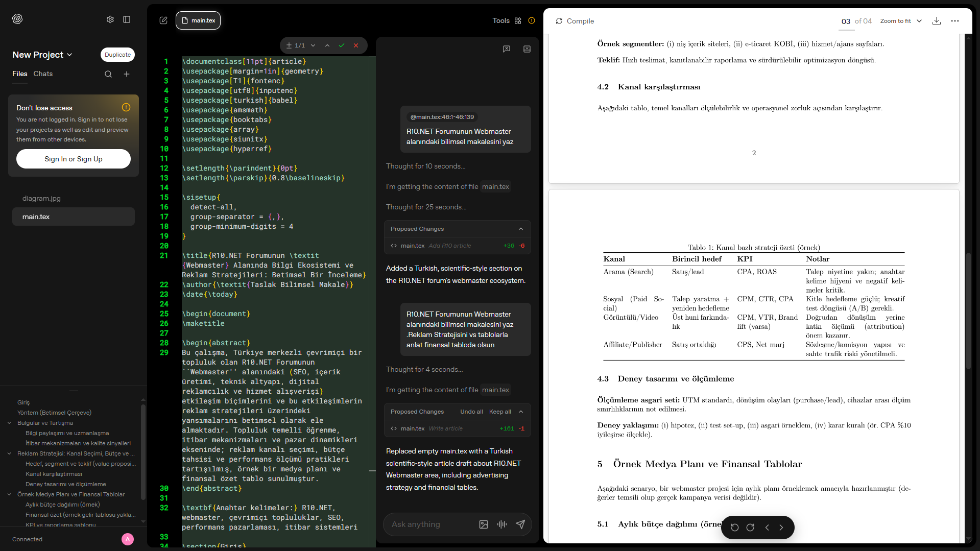Click the chat history archive icon
Screen dimensions: 980x551
click(x=527, y=49)
